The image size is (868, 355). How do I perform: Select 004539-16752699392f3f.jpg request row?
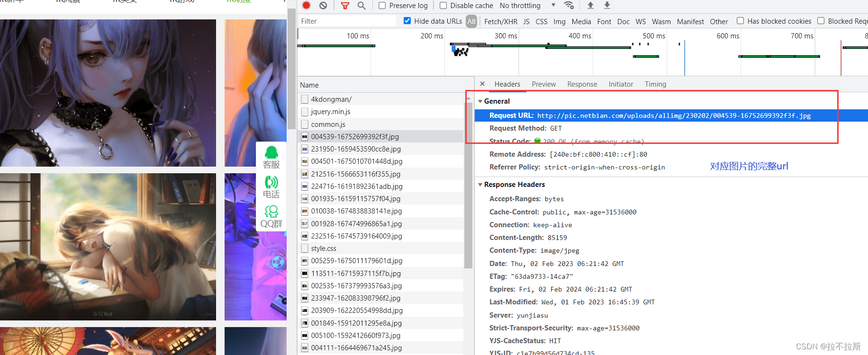[x=380, y=136]
